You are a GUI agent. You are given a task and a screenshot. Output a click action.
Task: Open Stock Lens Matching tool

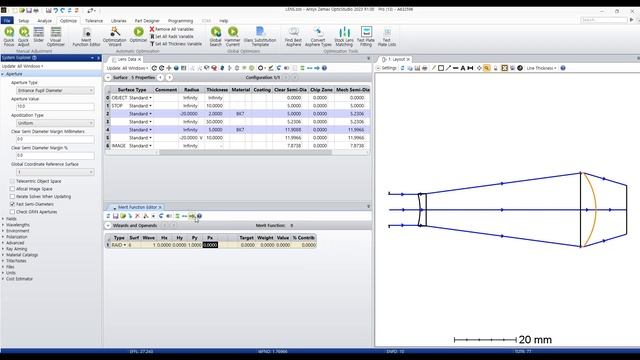click(344, 36)
